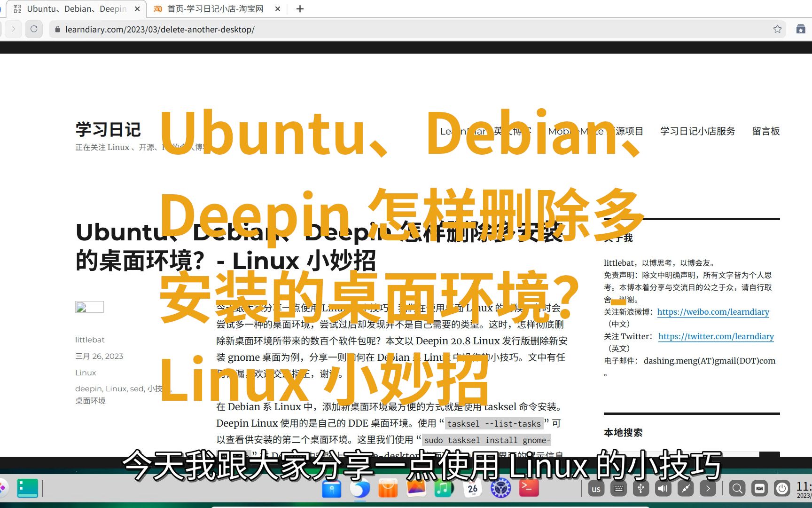Launch the browser from the dock
The width and height of the screenshot is (812, 508).
[359, 488]
